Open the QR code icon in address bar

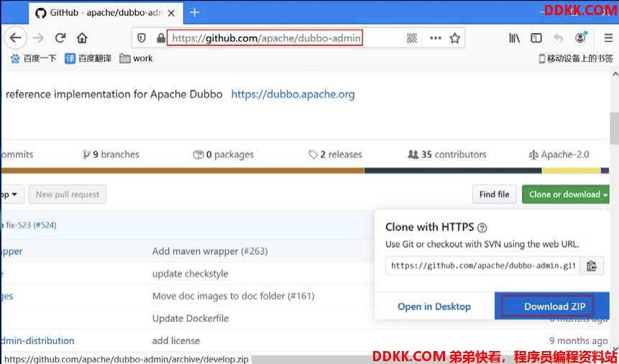[412, 38]
